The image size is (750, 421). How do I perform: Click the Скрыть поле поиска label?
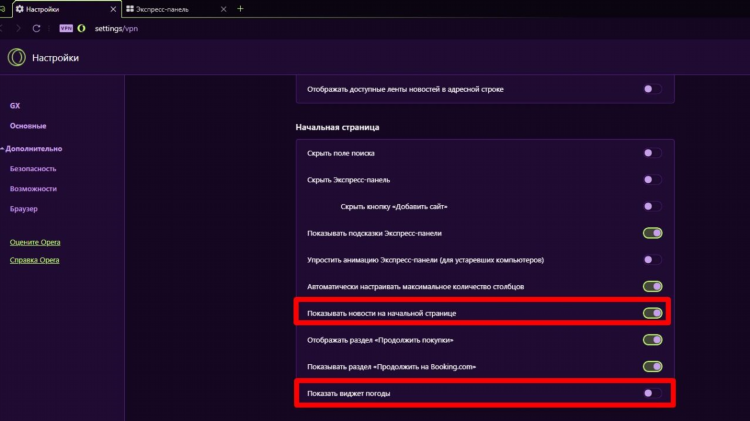click(x=341, y=154)
